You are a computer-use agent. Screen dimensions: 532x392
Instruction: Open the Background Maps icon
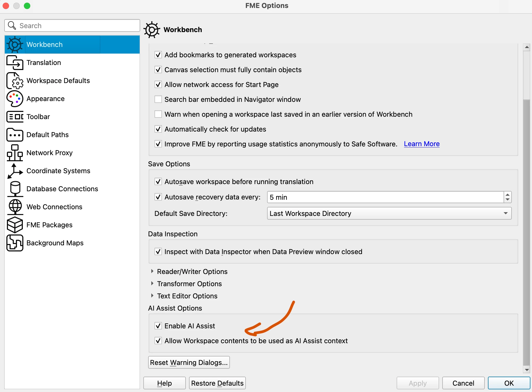click(x=15, y=243)
